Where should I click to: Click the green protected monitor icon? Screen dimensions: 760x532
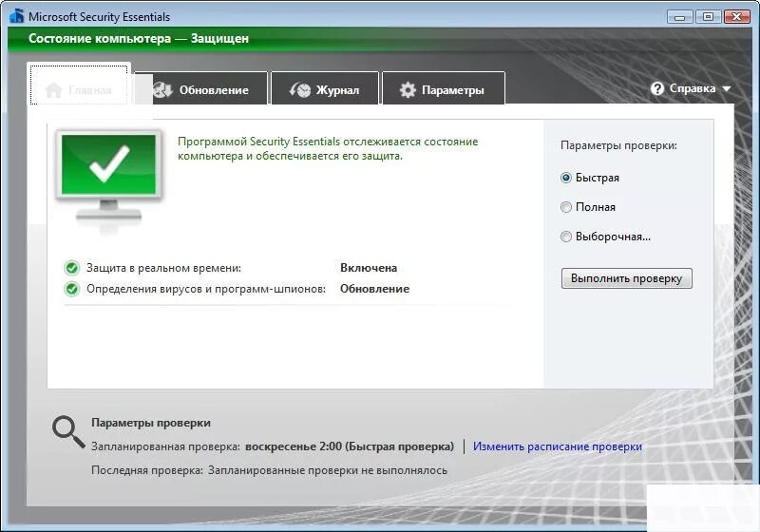(x=108, y=177)
